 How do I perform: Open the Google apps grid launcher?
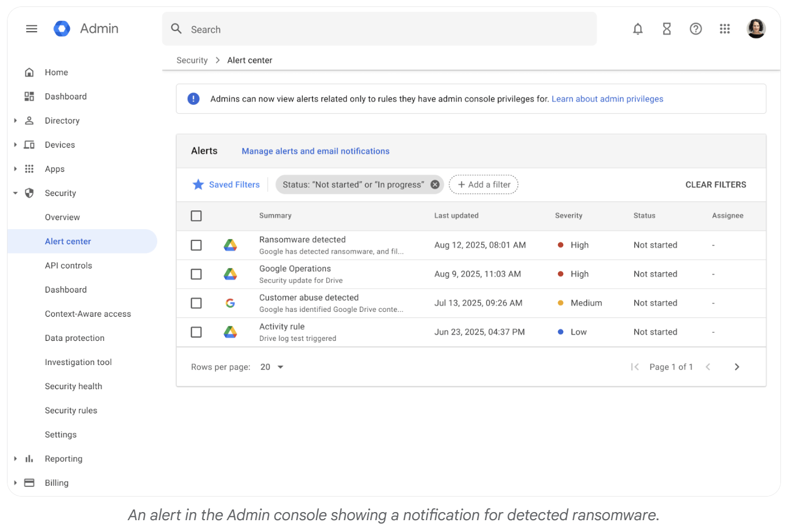click(x=725, y=29)
